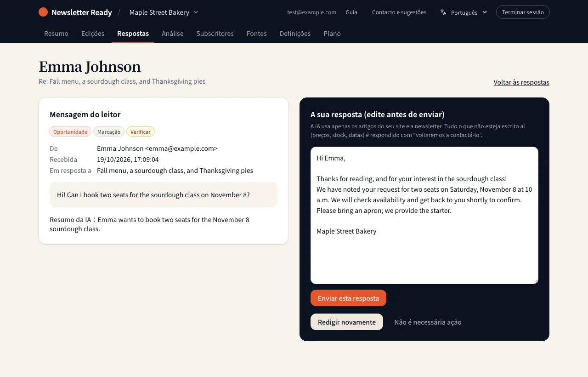Expand the Maple Street Bakery chevron

(196, 12)
